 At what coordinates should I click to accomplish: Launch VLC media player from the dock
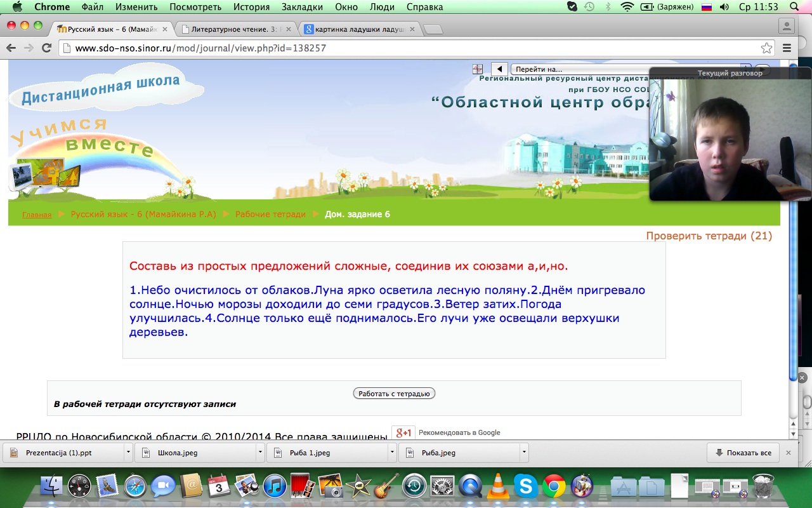coord(498,486)
